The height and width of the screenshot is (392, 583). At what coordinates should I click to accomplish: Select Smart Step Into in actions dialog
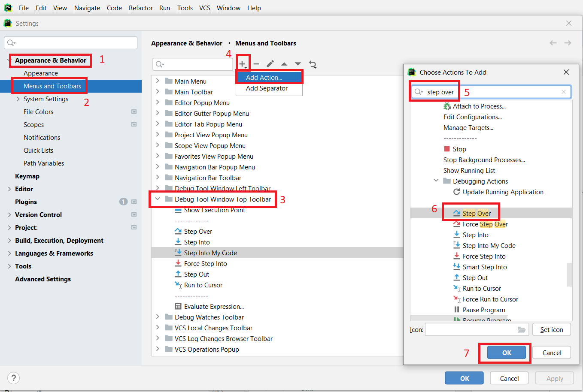click(485, 267)
